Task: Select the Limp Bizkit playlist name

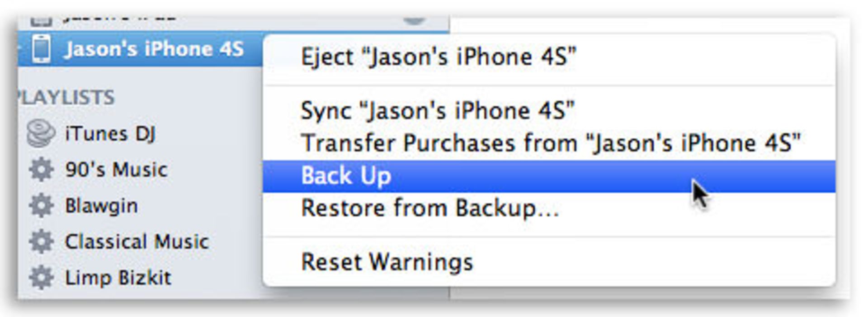Action: coord(118,278)
